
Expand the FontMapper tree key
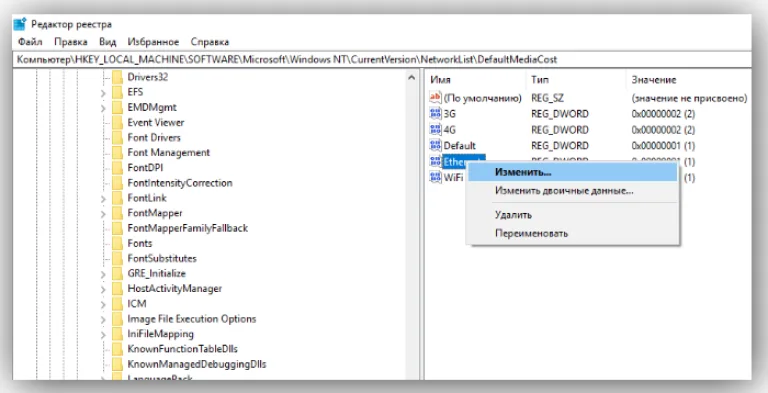[103, 214]
